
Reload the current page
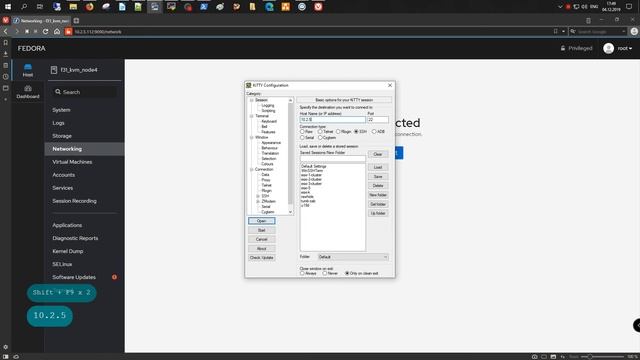coord(45,31)
